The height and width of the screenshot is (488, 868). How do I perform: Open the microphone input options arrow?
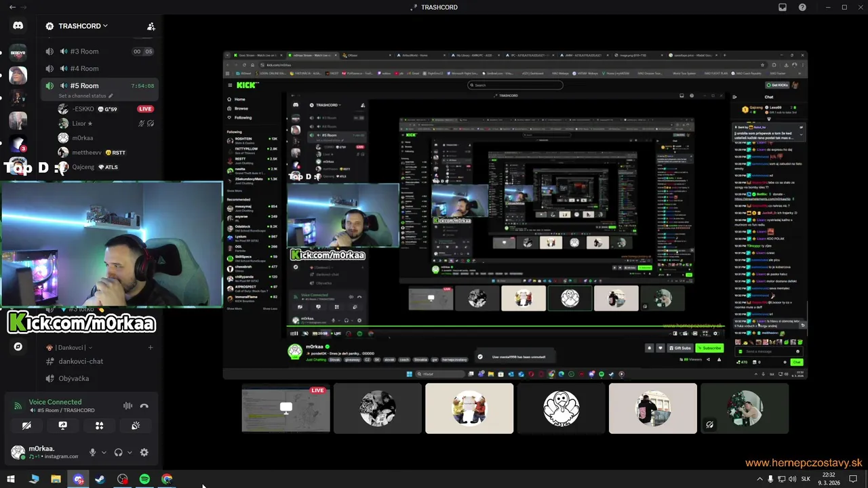click(x=104, y=452)
